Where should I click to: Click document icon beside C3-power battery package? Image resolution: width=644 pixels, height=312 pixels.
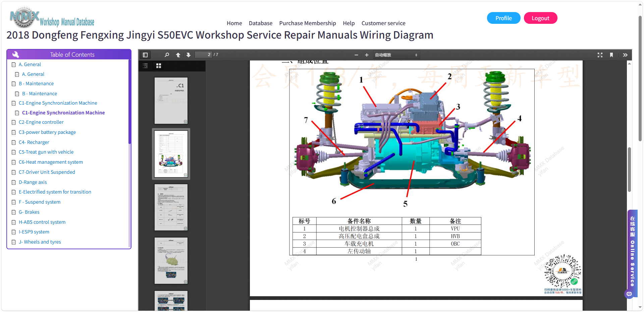tap(14, 133)
